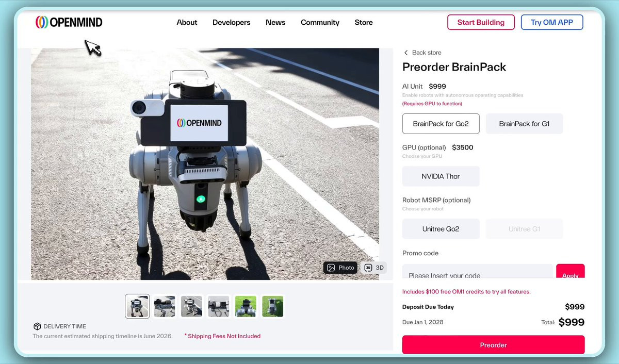Click the OpenMind logo

tap(69, 22)
